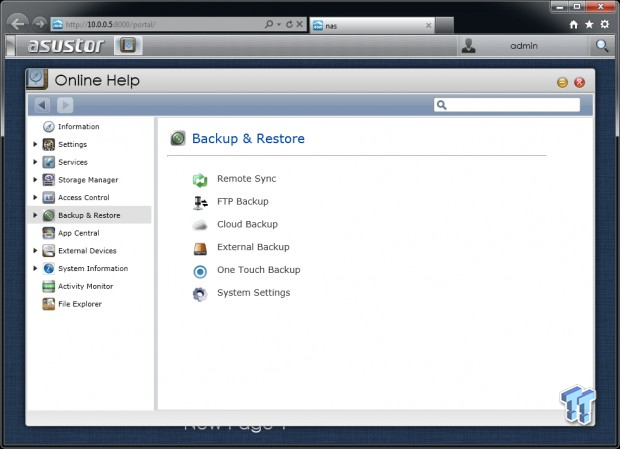Viewport: 620px width, 449px height.
Task: Expand the Storage Manager tree arrow
Action: coord(35,179)
